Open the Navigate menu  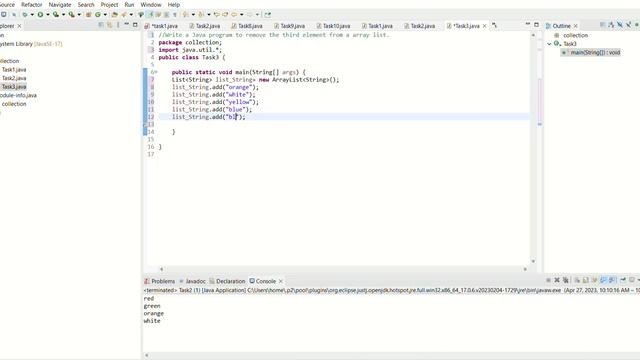60,4
